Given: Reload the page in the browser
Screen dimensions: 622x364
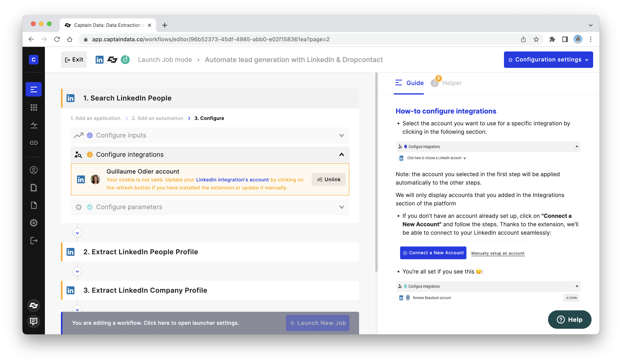Looking at the screenshot, I should point(57,39).
